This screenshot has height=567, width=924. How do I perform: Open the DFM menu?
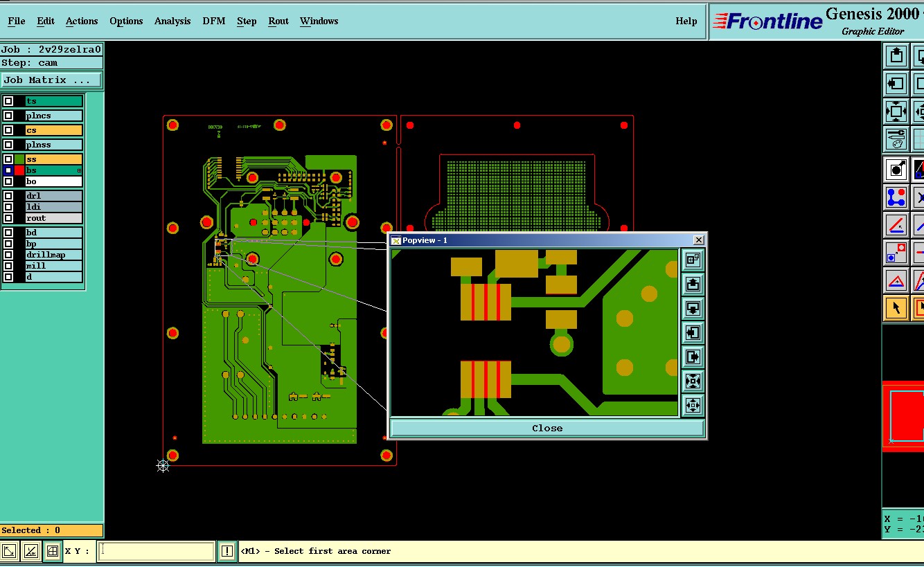pyautogui.click(x=214, y=21)
